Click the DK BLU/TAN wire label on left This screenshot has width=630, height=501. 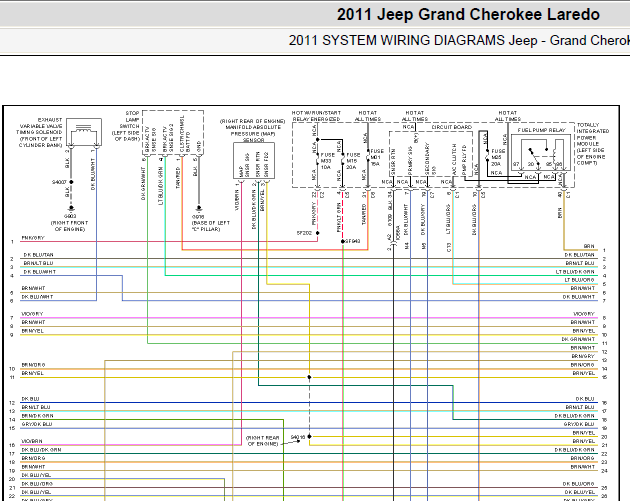click(x=37, y=255)
